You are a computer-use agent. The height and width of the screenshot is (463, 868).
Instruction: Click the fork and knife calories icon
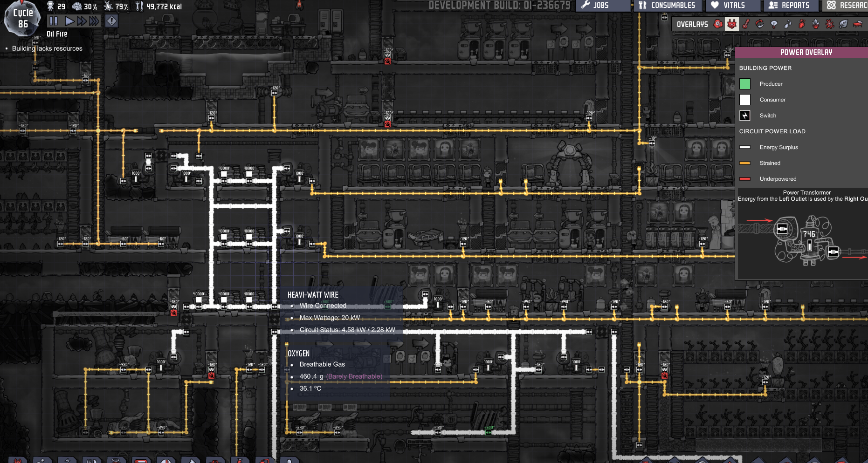coord(139,6)
